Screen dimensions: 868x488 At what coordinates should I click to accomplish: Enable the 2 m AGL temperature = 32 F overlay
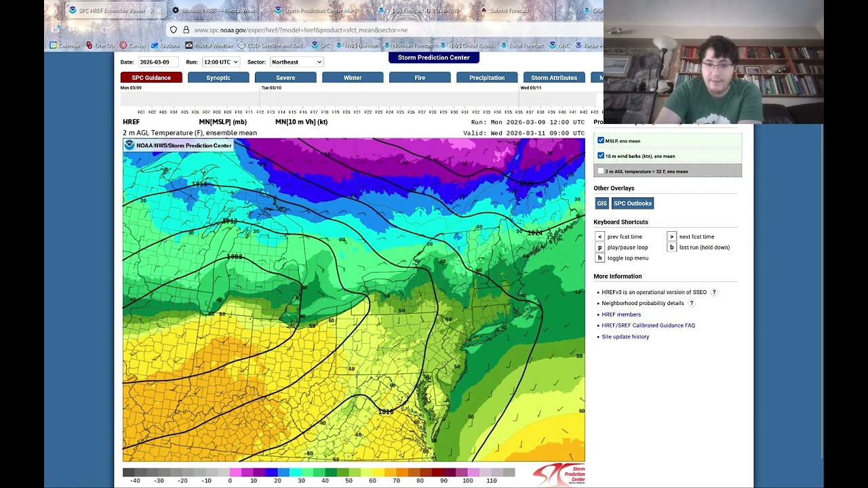(601, 171)
